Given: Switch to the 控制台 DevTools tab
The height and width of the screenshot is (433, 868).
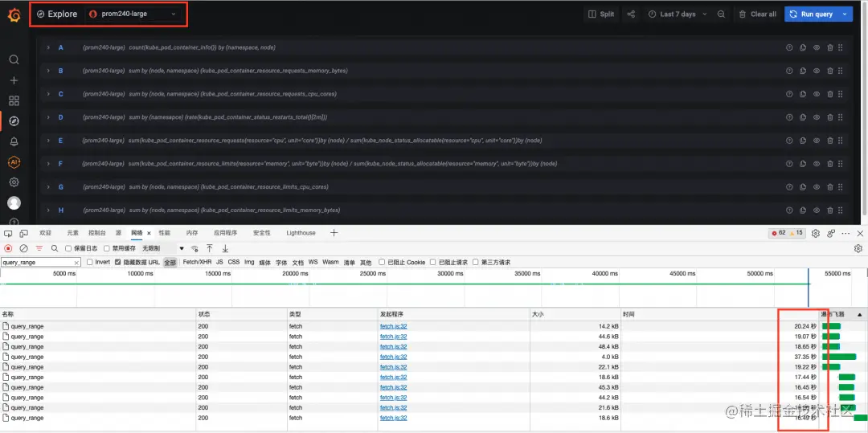Looking at the screenshot, I should click(x=97, y=233).
